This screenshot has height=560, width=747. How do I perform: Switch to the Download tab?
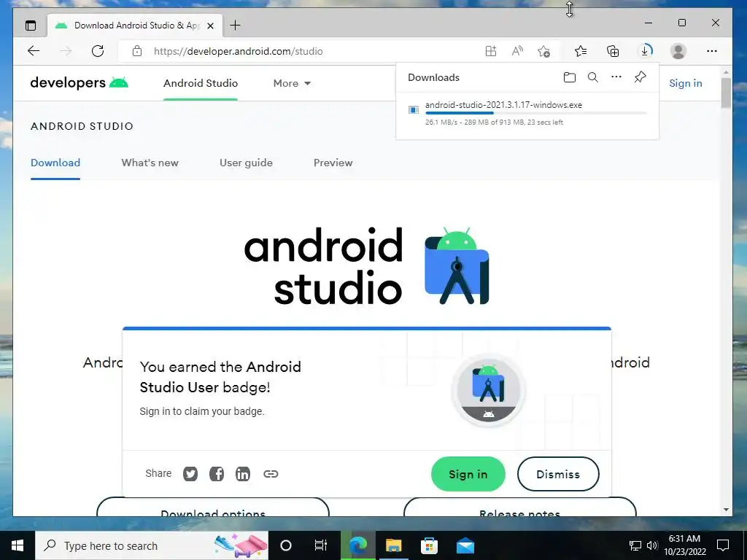(x=55, y=163)
